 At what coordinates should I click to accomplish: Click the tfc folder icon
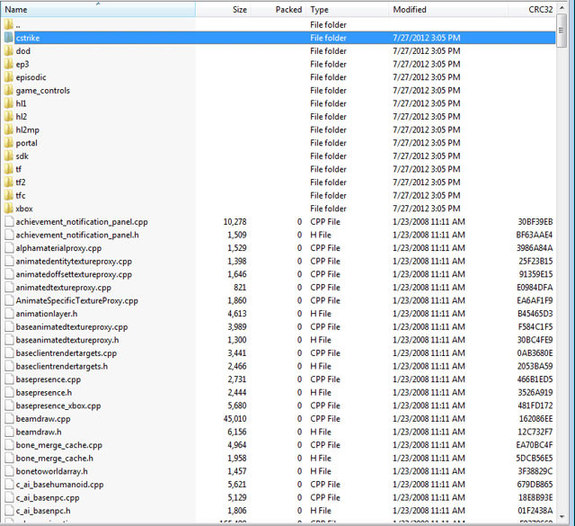coord(9,195)
